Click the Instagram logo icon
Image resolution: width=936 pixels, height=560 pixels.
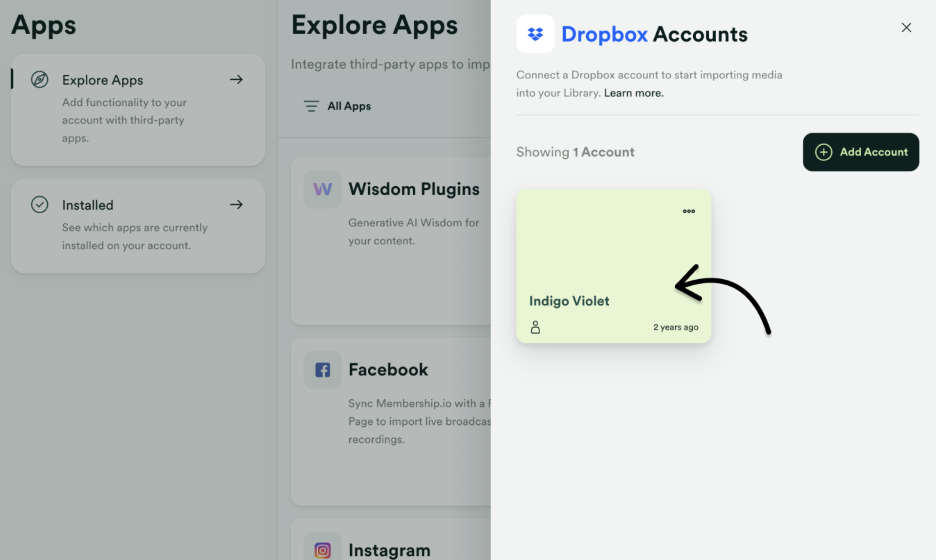[323, 550]
